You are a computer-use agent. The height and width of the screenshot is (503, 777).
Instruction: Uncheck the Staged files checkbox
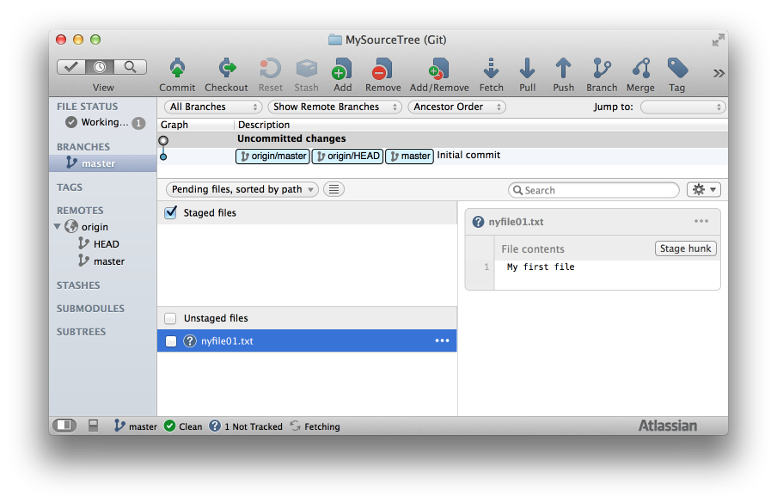pos(170,212)
